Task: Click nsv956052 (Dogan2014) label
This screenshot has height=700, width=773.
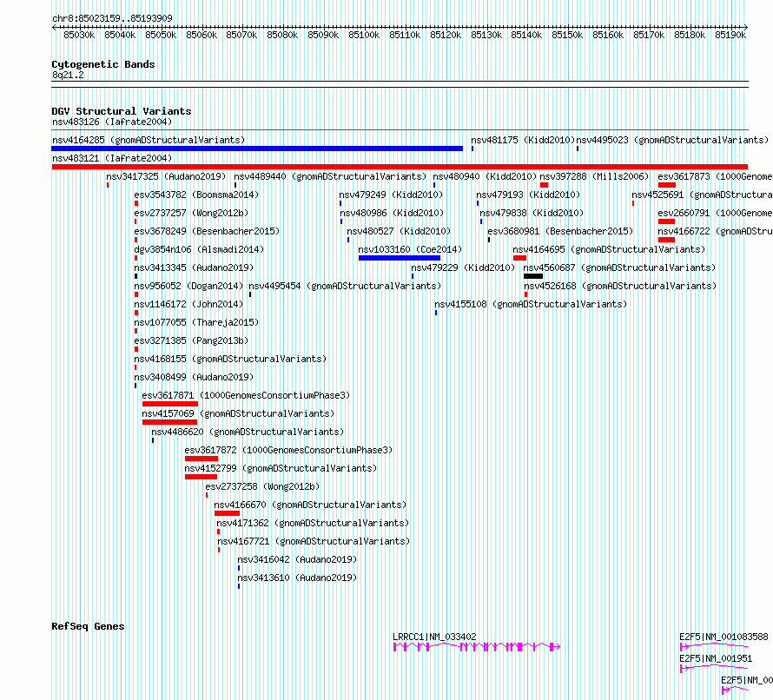Action: [188, 286]
